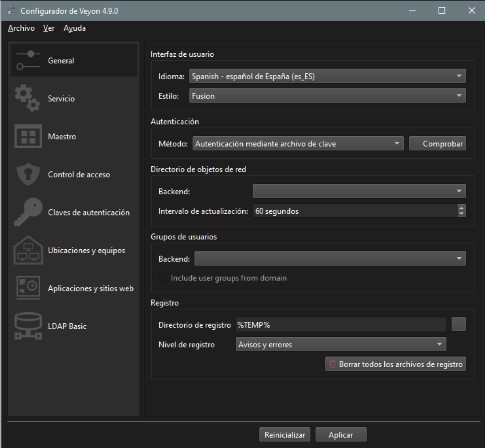Select the Ubicaciones y equipos label
485x448 pixels.
click(x=87, y=251)
